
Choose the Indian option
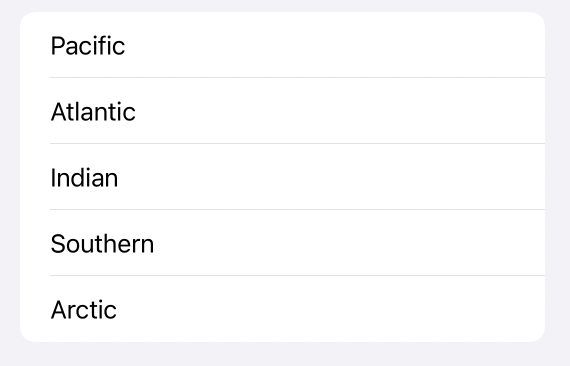(x=282, y=177)
